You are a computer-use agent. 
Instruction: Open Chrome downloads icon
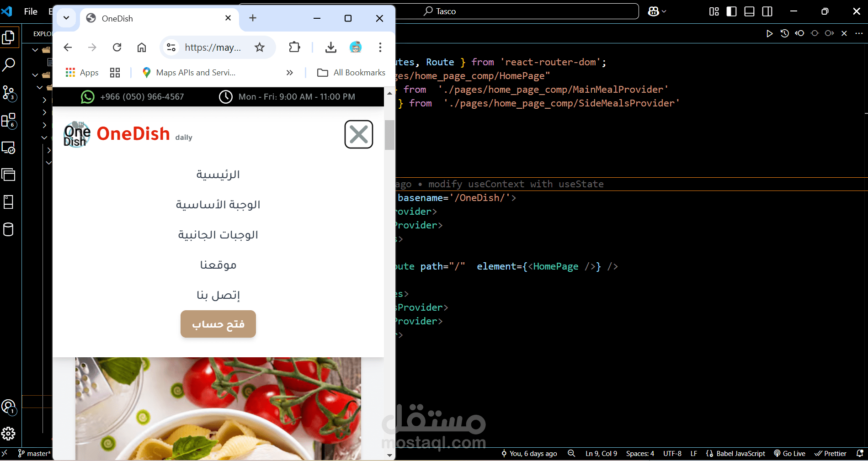[331, 47]
